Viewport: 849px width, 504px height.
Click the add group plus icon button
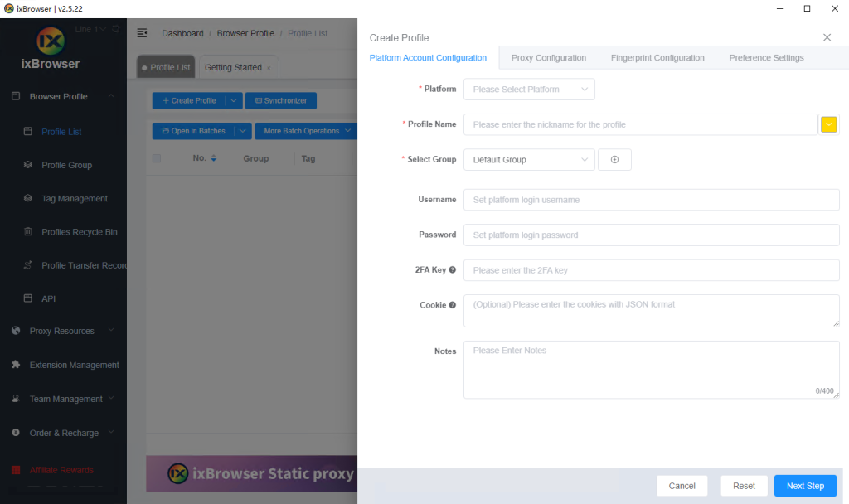[x=614, y=160]
